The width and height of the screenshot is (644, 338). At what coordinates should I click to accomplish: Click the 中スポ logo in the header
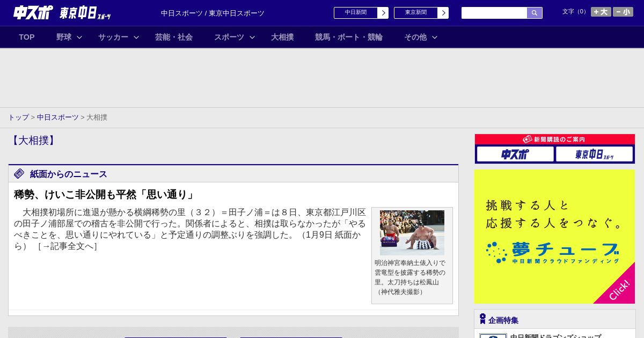coord(33,12)
